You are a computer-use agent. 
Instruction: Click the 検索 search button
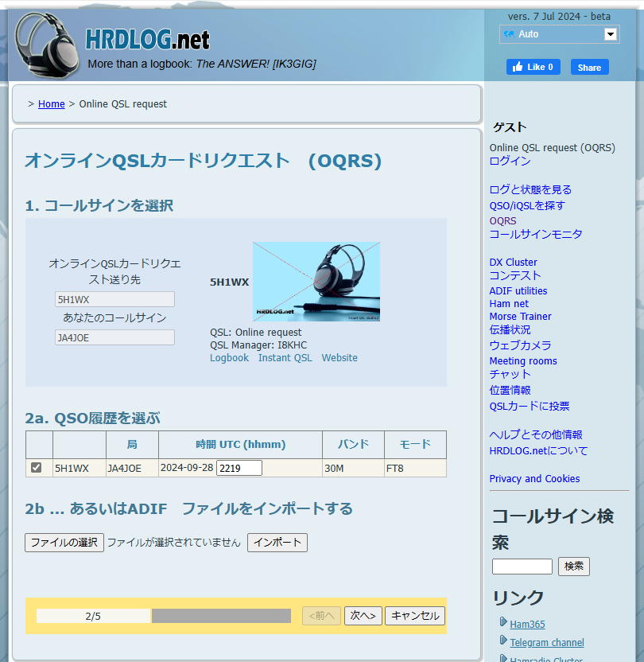tap(574, 567)
